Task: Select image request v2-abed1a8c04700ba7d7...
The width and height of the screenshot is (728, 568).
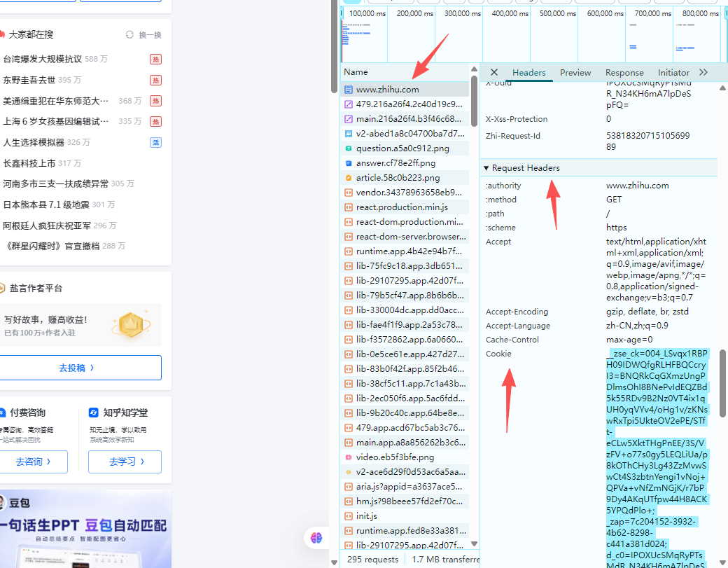Action: click(405, 134)
